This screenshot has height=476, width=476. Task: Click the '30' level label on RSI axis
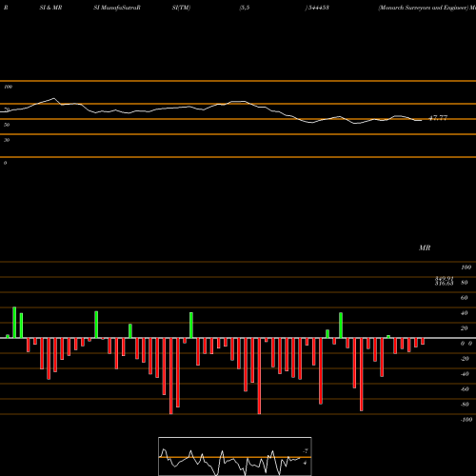[7, 140]
